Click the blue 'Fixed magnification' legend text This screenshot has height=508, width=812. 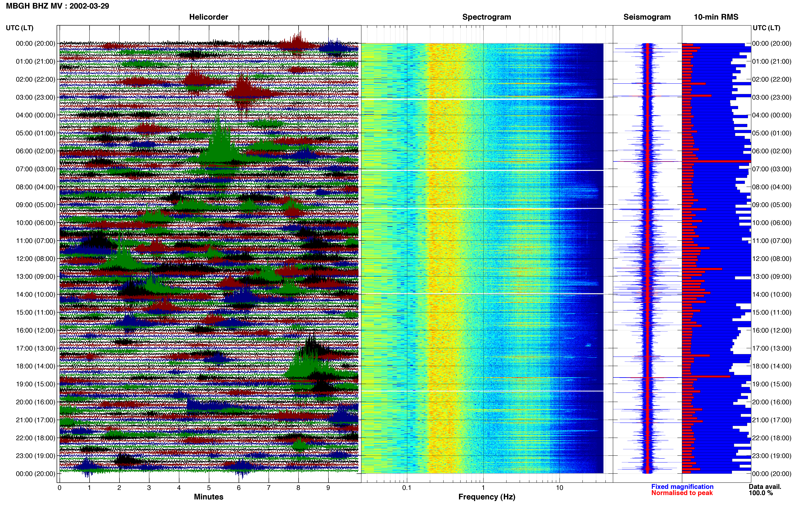tap(682, 486)
